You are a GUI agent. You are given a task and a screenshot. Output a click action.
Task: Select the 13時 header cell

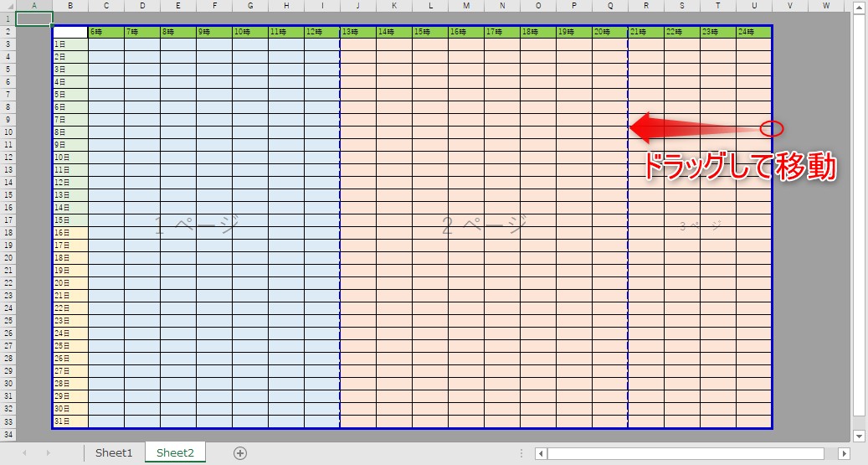pyautogui.click(x=357, y=32)
